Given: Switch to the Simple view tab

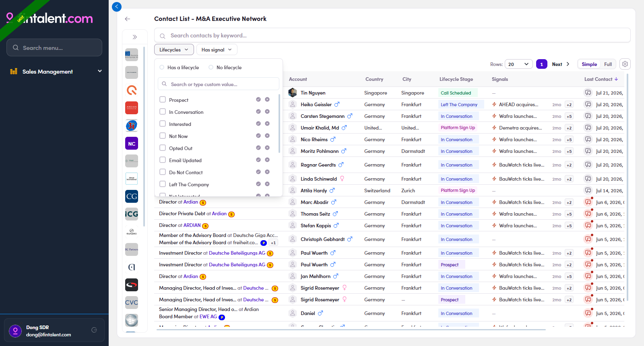Looking at the screenshot, I should click(589, 64).
